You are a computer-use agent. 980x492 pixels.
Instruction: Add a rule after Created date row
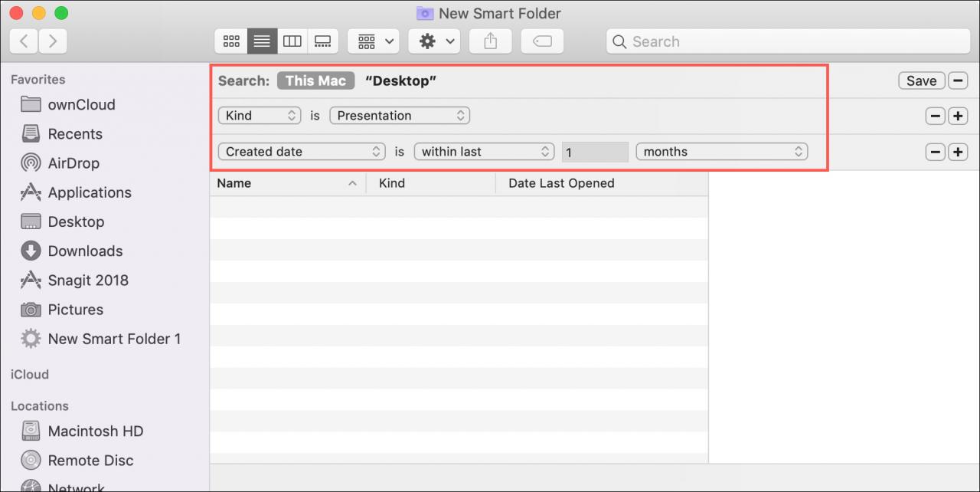958,152
